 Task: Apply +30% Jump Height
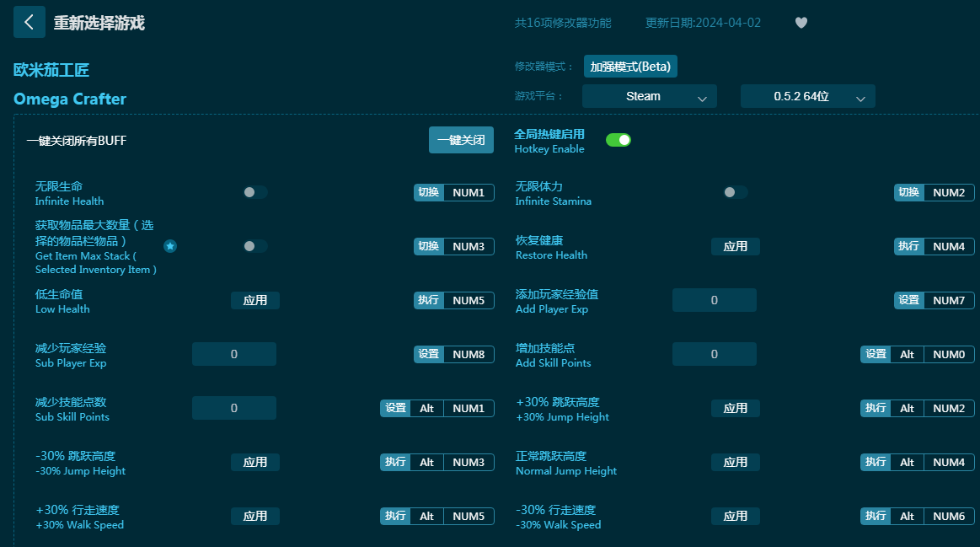(x=735, y=408)
